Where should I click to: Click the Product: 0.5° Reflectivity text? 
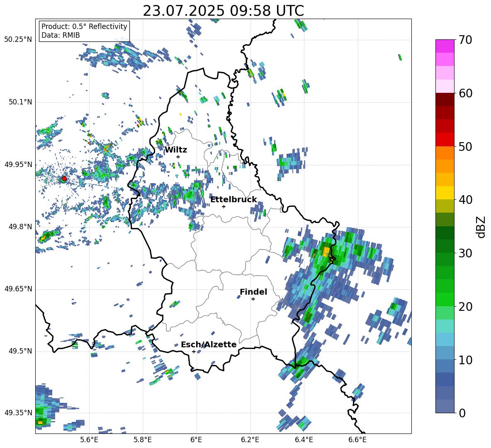point(84,26)
